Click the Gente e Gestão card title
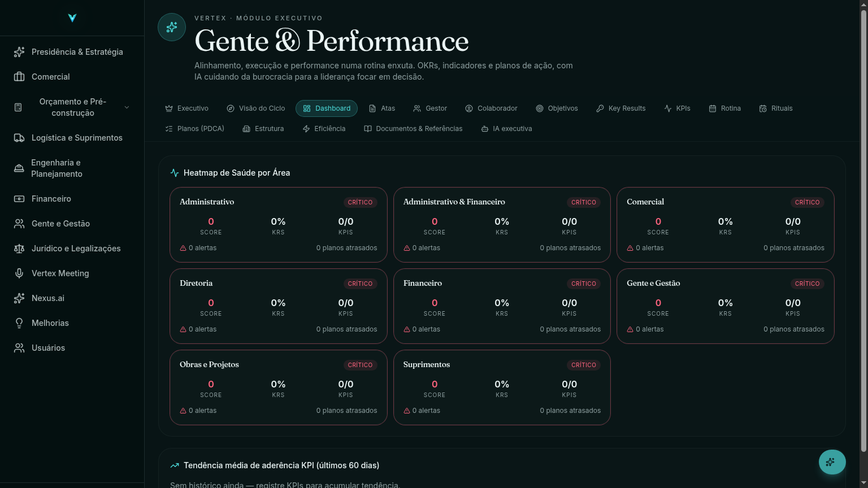Image resolution: width=868 pixels, height=488 pixels. point(653,283)
